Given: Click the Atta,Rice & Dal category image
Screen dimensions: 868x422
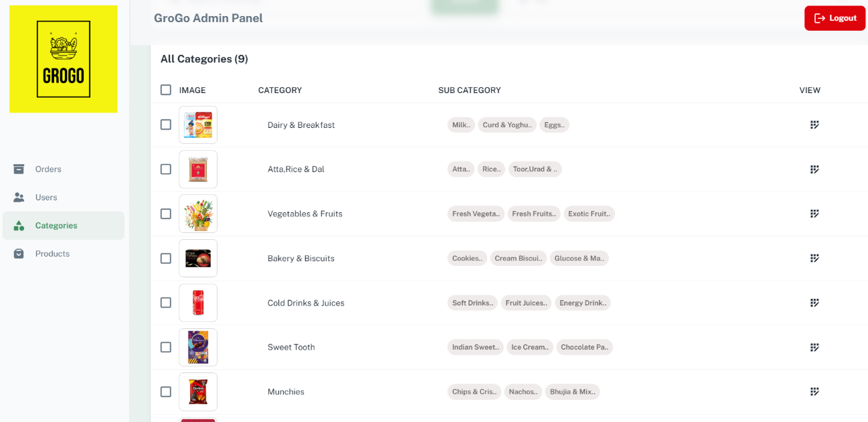Looking at the screenshot, I should pyautogui.click(x=198, y=169).
